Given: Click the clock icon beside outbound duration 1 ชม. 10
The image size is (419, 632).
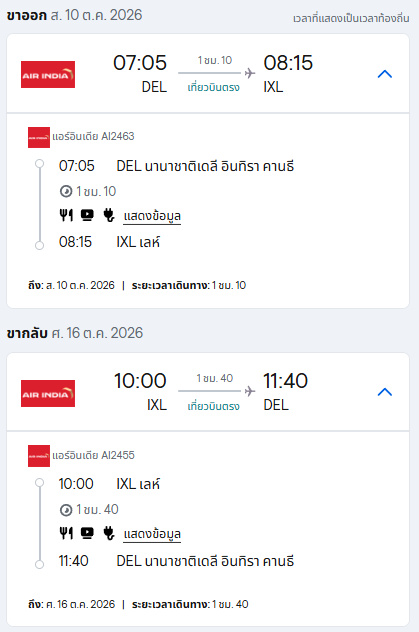Looking at the screenshot, I should tap(66, 191).
